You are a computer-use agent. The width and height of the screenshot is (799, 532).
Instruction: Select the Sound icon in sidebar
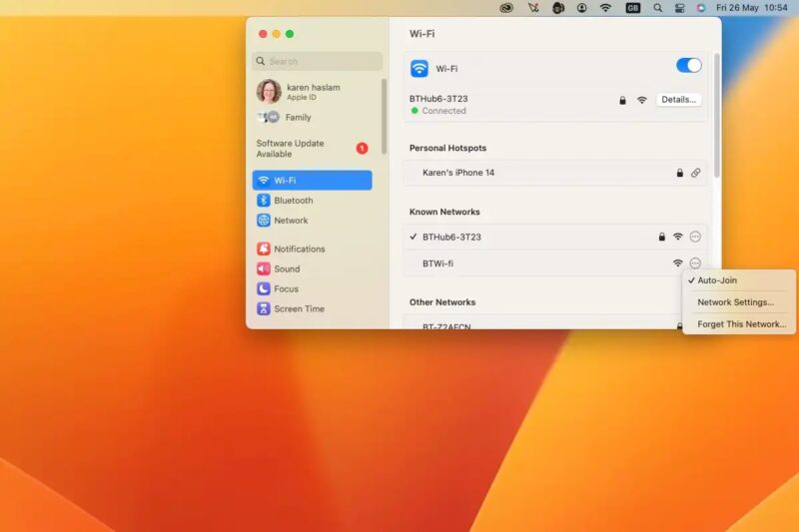point(264,268)
